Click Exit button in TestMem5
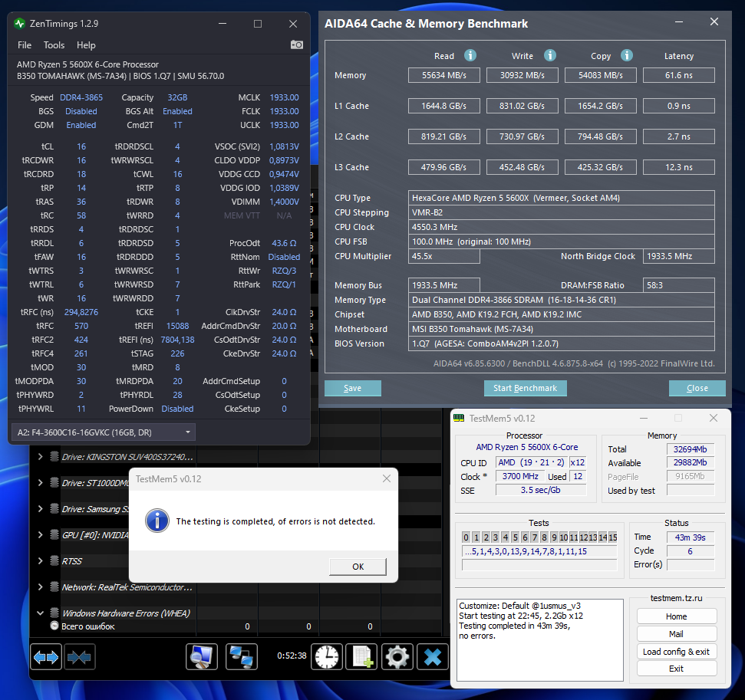The height and width of the screenshot is (700, 745). (677, 669)
